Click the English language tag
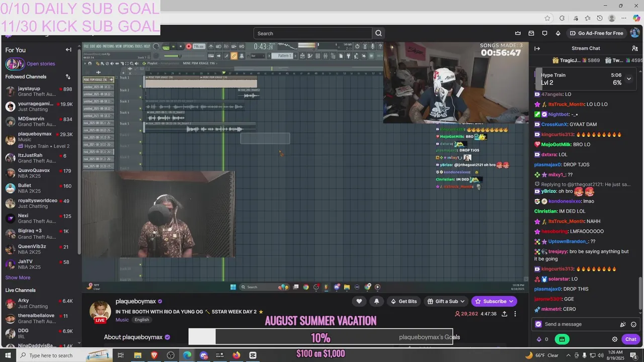The height and width of the screenshot is (362, 644). pos(142,320)
